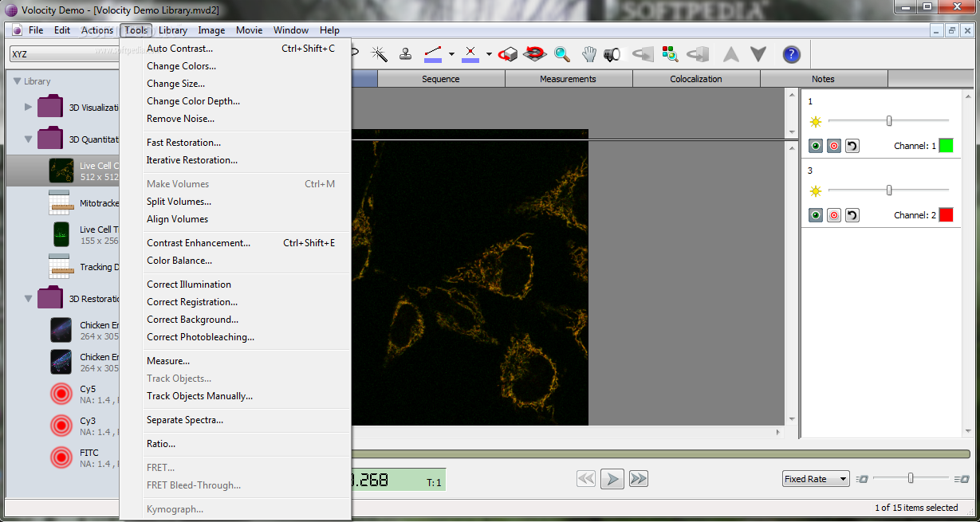
Task: Toggle red target button for channel 3
Action: (x=834, y=215)
